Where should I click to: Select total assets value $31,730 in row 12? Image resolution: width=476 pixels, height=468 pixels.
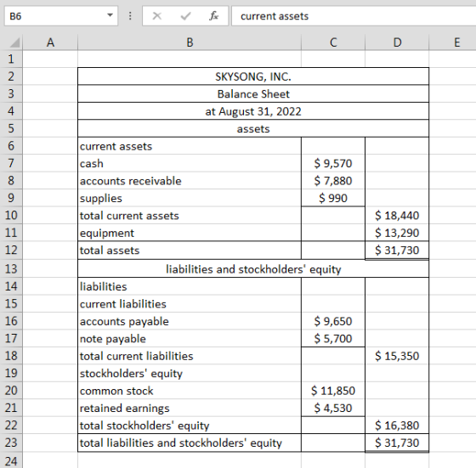click(x=397, y=251)
